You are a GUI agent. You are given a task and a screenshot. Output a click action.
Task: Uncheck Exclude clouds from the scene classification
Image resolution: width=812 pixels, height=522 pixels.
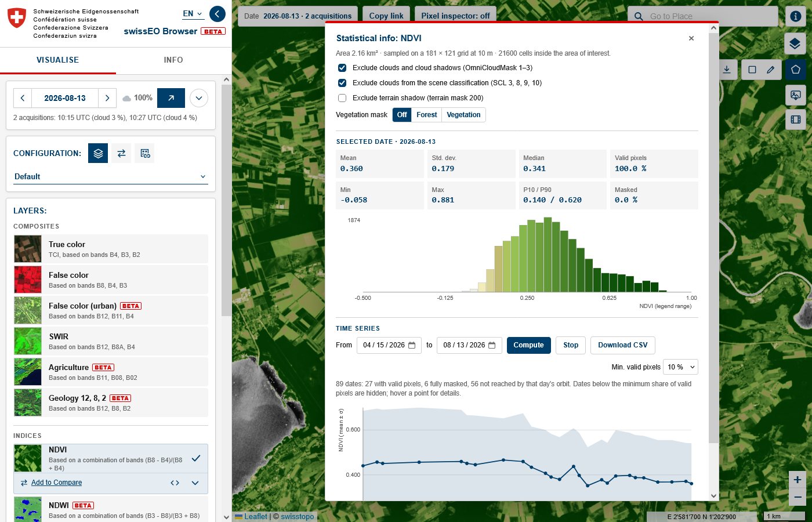(342, 83)
